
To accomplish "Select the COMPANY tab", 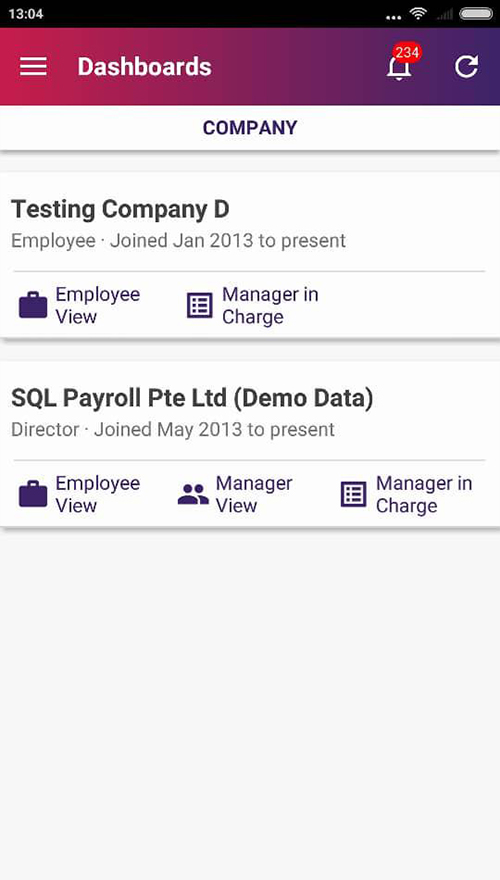I will tap(250, 127).
